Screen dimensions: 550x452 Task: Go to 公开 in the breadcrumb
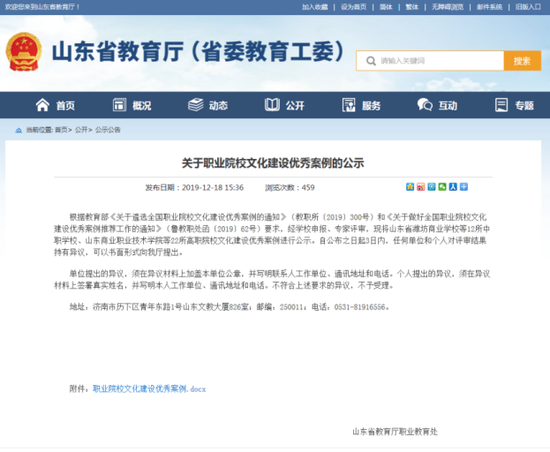(81, 130)
